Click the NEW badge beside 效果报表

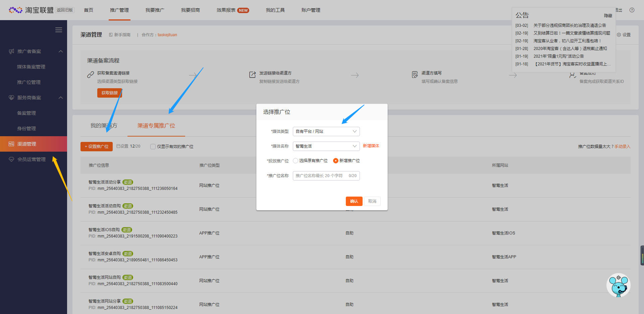tap(243, 10)
